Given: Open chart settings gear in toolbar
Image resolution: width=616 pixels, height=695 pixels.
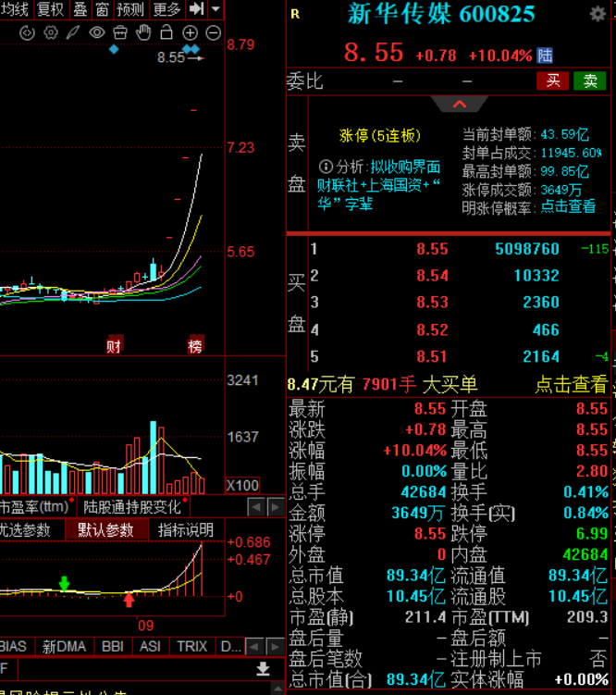Looking at the screenshot, I should [51, 32].
